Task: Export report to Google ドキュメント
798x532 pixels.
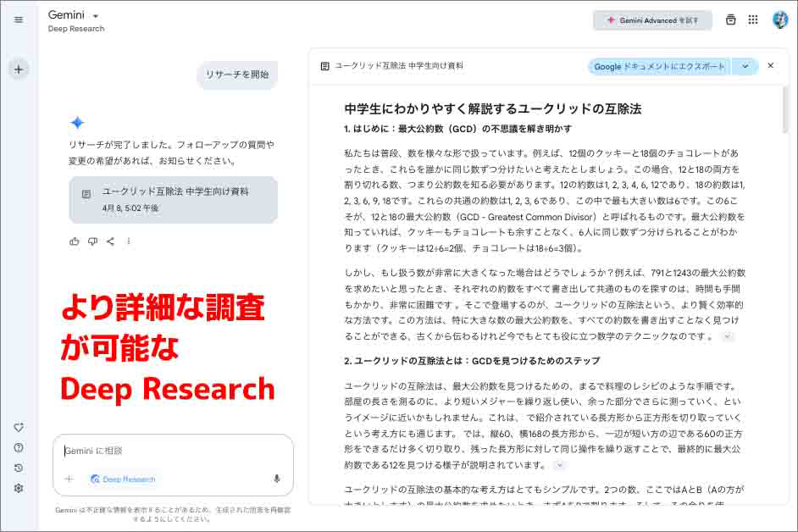Action: (659, 66)
